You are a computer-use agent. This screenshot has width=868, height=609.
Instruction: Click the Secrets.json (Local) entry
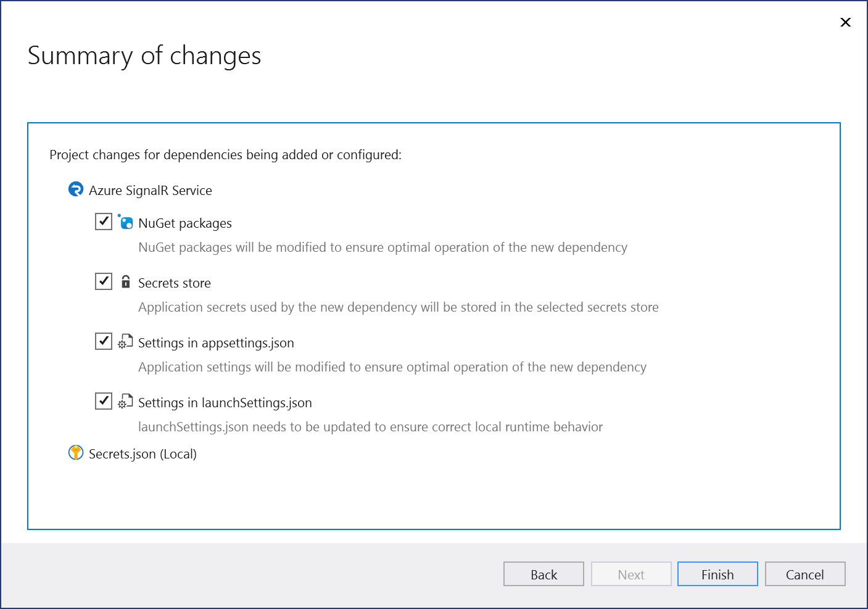click(142, 454)
